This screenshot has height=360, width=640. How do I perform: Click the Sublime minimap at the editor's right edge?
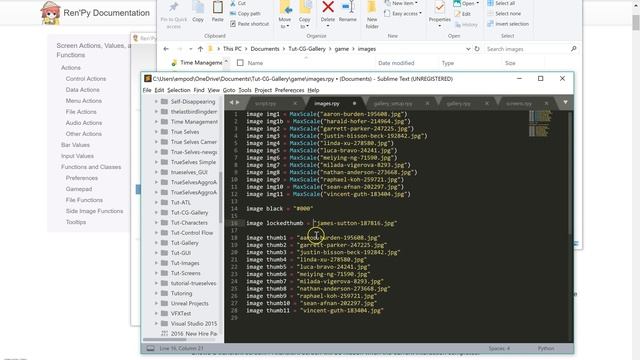[540, 123]
